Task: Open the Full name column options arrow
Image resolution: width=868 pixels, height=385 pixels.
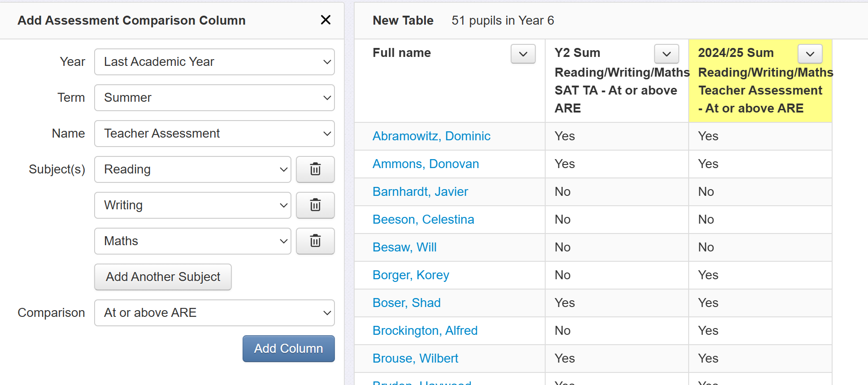Action: pos(523,54)
